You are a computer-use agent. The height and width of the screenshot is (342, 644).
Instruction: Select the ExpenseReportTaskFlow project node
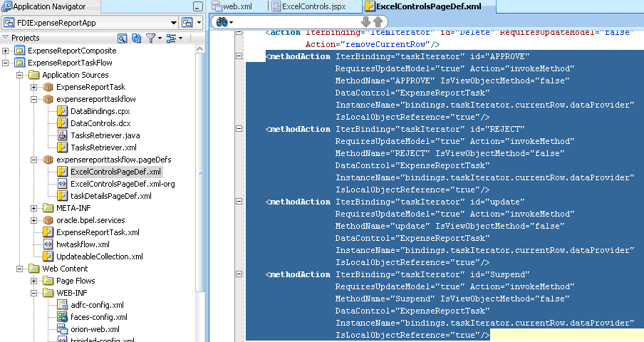point(70,63)
